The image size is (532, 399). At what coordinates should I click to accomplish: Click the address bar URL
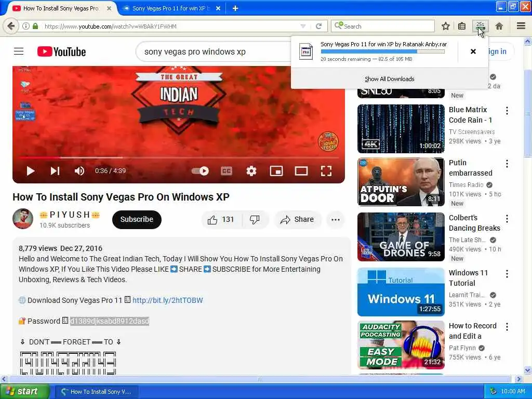coord(111,26)
